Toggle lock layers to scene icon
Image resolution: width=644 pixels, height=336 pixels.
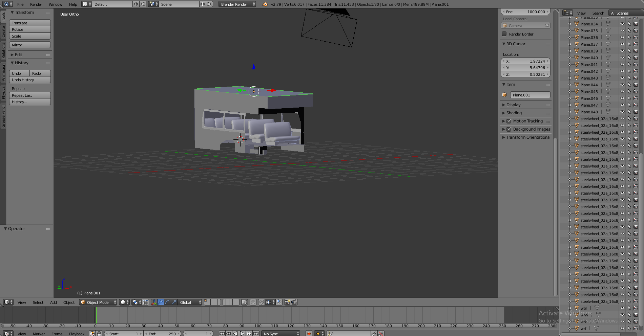tap(245, 302)
